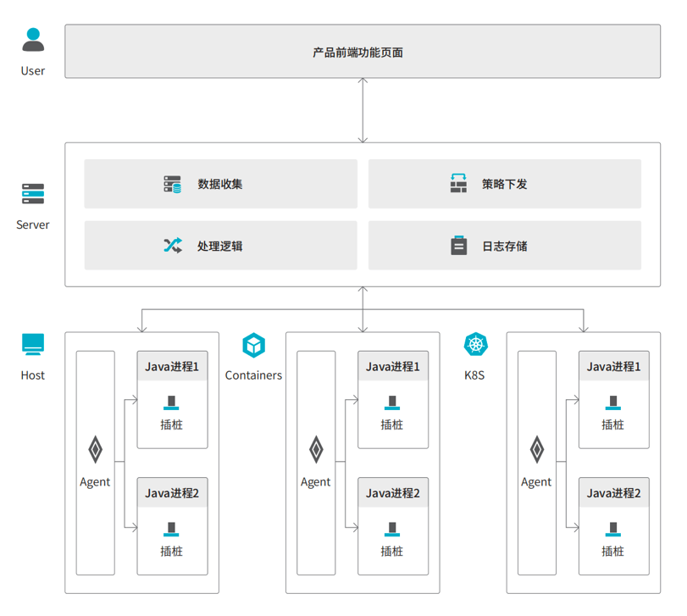
Task: Click the Agent label in Host box
Action: pyautogui.click(x=95, y=482)
